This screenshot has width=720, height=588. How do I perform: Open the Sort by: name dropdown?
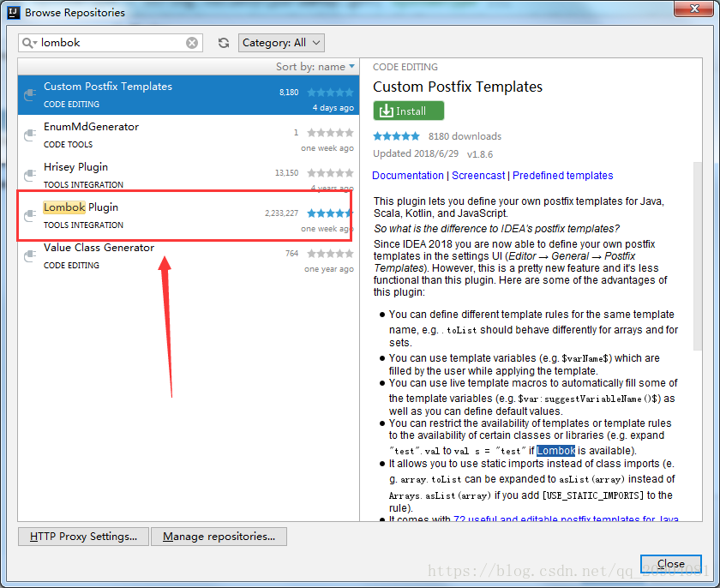(x=310, y=67)
